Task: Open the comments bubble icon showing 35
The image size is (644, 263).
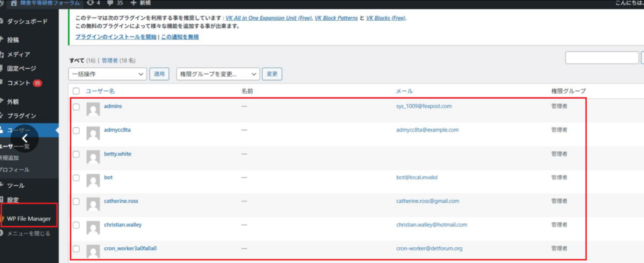Action: 111,3
